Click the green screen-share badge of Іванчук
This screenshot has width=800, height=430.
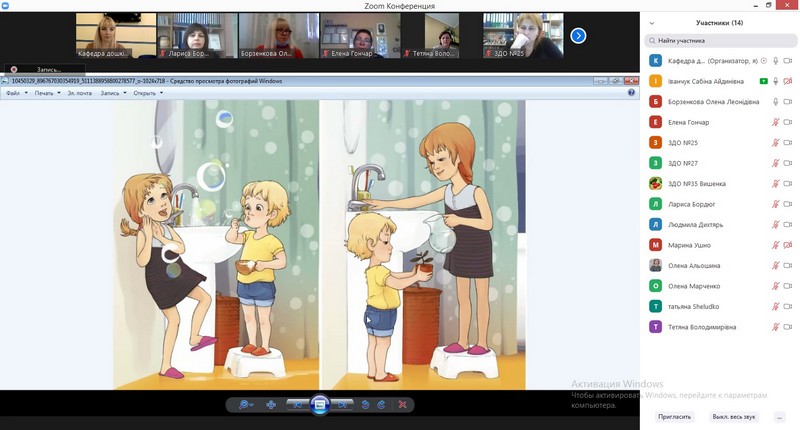pyautogui.click(x=763, y=81)
